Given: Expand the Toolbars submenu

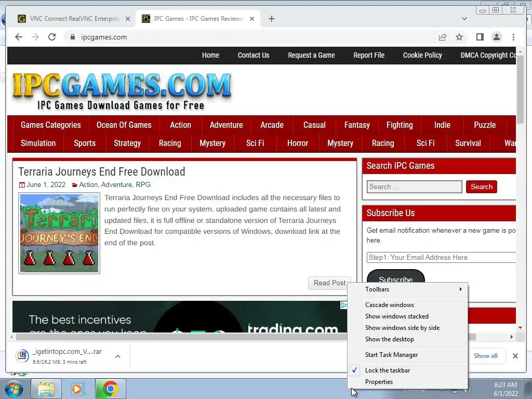Looking at the screenshot, I should tap(408, 289).
